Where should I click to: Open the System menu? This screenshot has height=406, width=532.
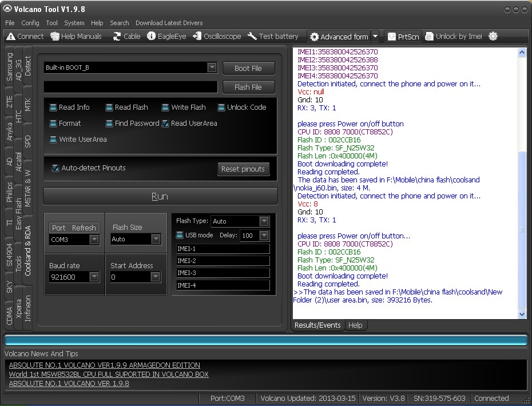click(x=74, y=23)
